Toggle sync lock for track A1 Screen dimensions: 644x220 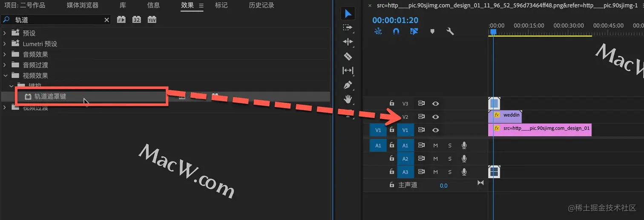pos(422,146)
